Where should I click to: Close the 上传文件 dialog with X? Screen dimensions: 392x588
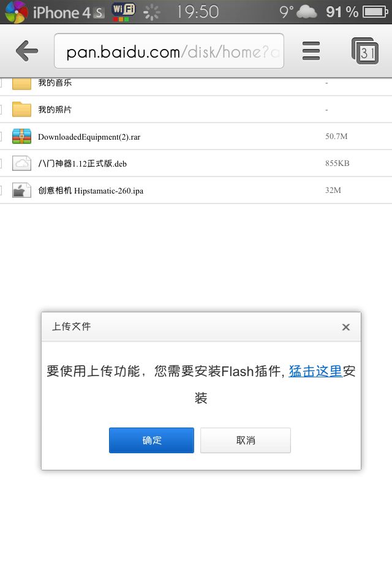pyautogui.click(x=346, y=327)
